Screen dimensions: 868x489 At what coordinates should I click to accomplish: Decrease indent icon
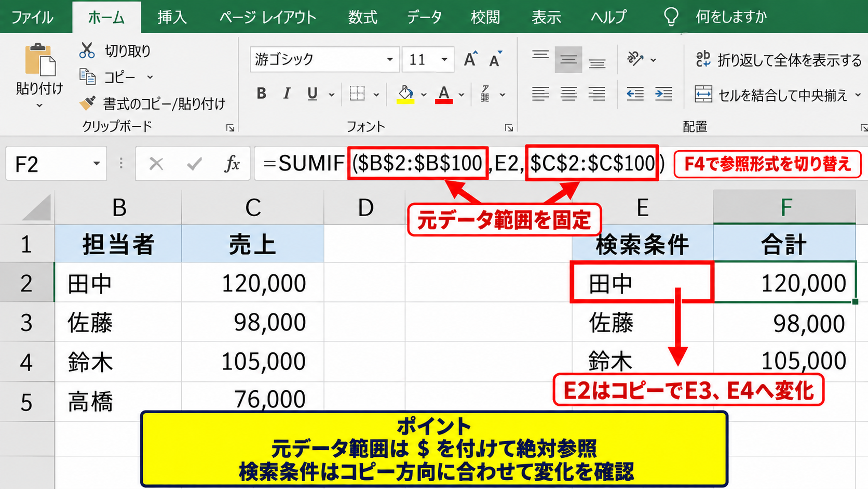[x=635, y=94]
